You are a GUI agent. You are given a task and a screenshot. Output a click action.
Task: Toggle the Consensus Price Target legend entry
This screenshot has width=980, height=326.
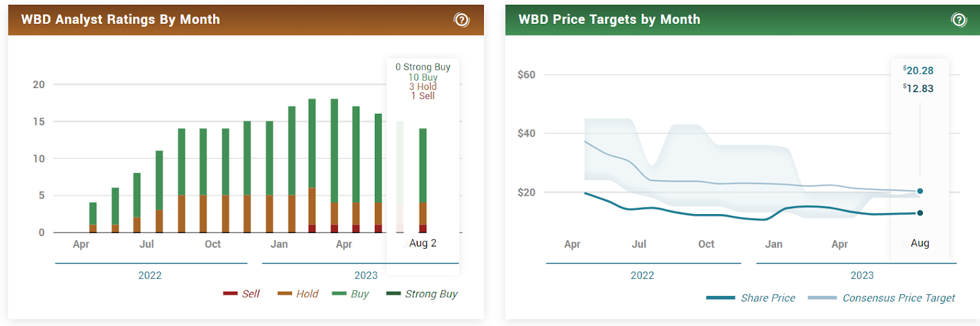tap(881, 298)
